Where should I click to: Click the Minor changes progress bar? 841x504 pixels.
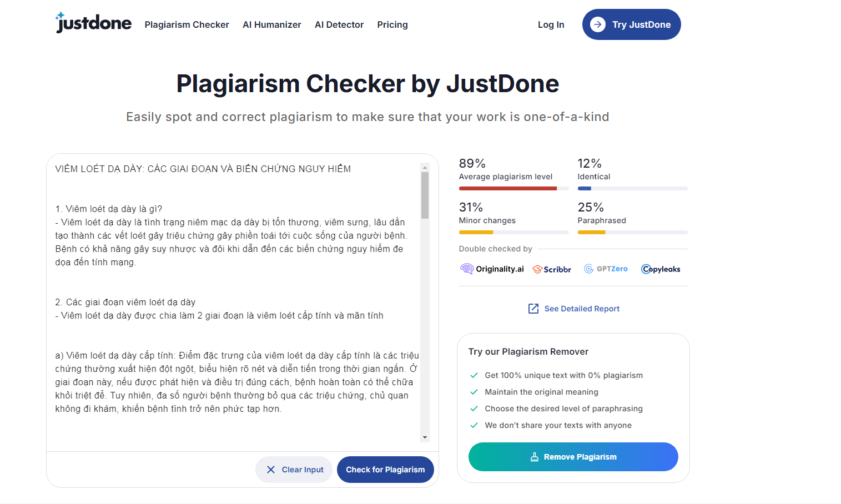tap(514, 233)
